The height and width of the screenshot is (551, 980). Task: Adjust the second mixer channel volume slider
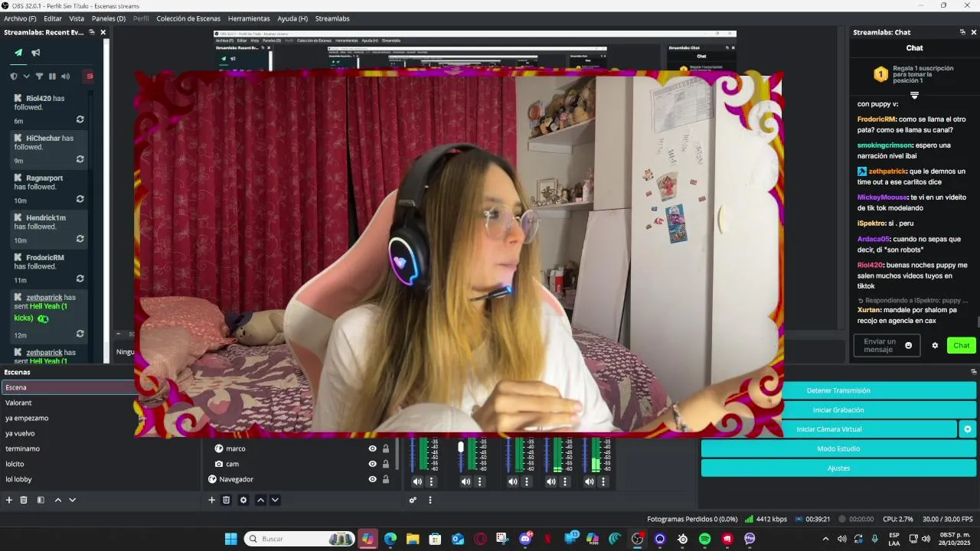pos(461,447)
